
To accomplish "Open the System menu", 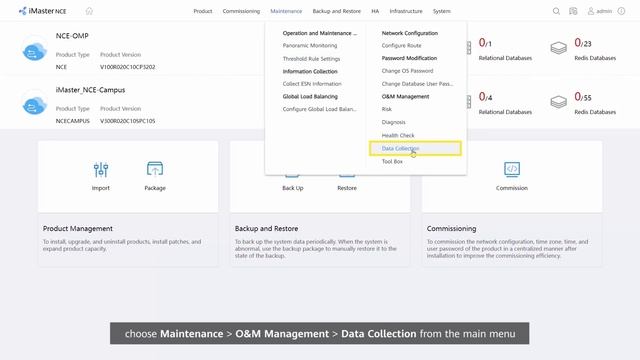I will pos(442,11).
